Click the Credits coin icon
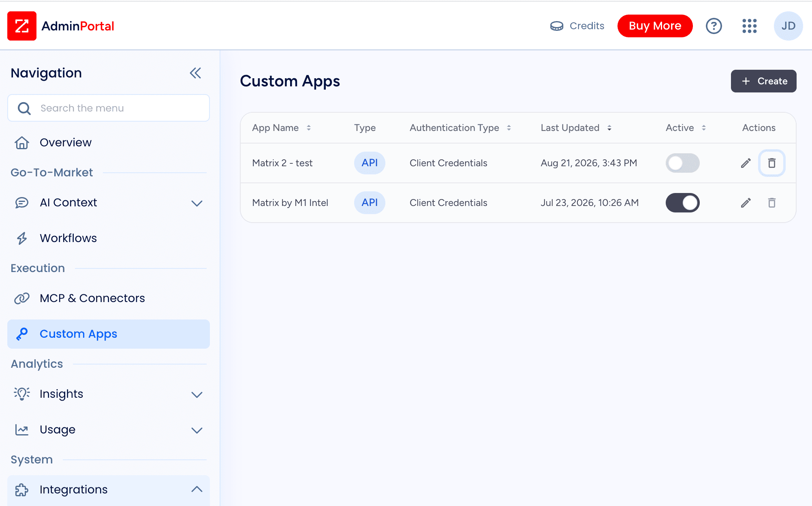The height and width of the screenshot is (506, 812). tap(557, 26)
